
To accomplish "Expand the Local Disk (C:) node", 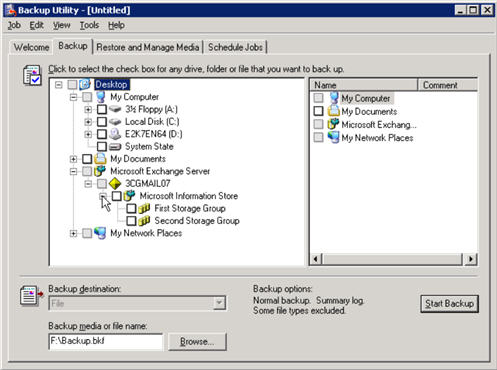I will [x=88, y=122].
